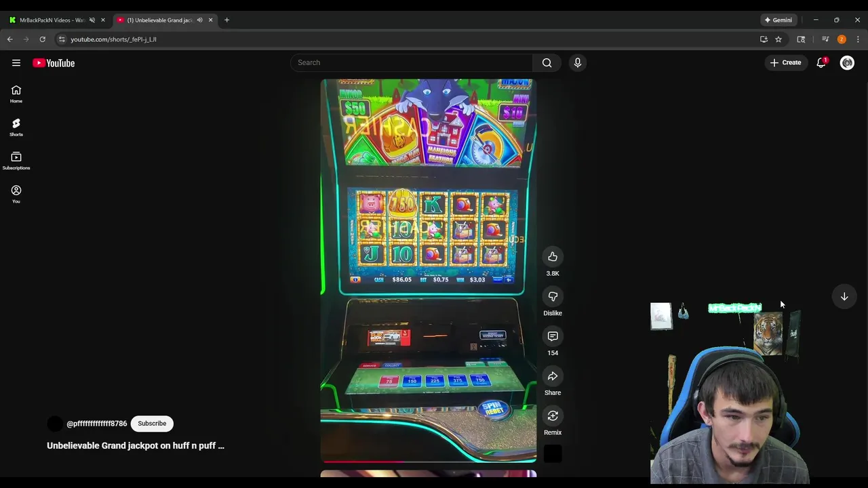Image resolution: width=868 pixels, height=488 pixels.
Task: Subscribe to @pffffffffffff8786
Action: point(152,424)
